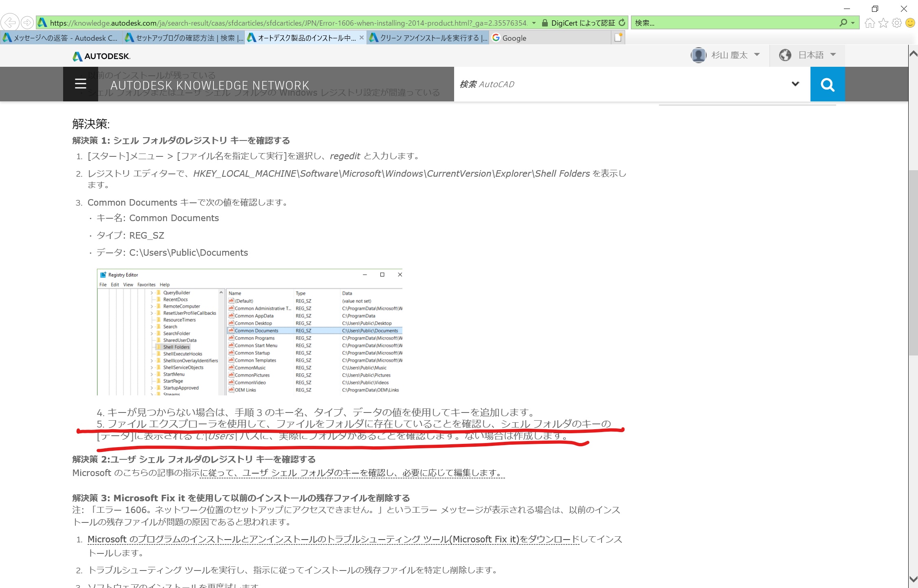Viewport: 918px width, 588px height.
Task: Click the Favorites star icon
Action: [883, 22]
